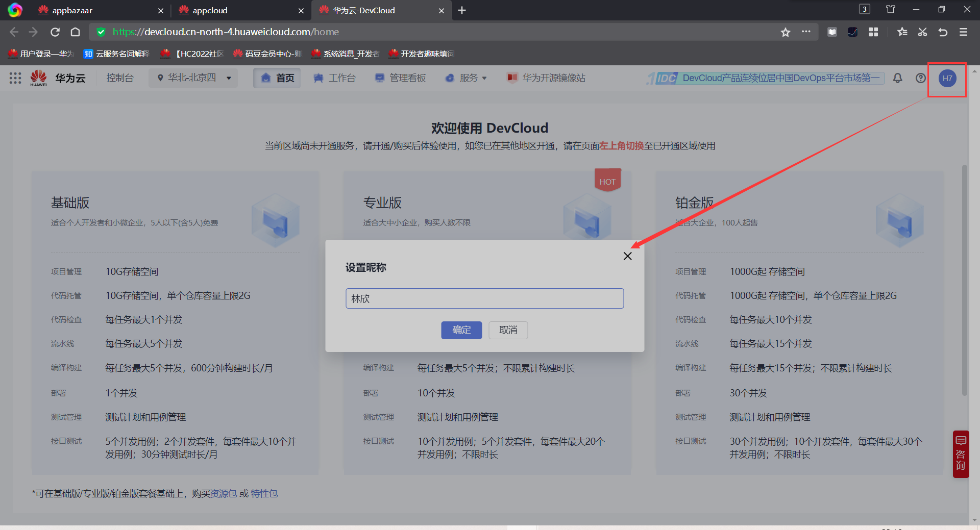Viewport: 980px width, 530px height.
Task: Open the 用户登录—华为 bookmark
Action: [x=41, y=54]
